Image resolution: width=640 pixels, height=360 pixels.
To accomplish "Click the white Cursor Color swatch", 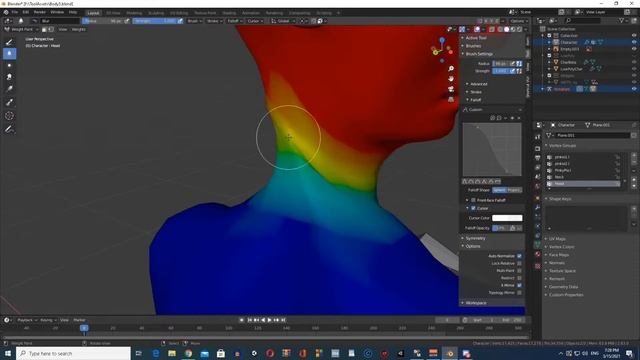I will (x=507, y=218).
